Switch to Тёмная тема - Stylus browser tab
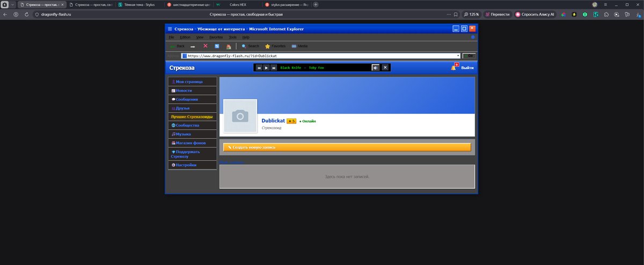 pyautogui.click(x=139, y=4)
